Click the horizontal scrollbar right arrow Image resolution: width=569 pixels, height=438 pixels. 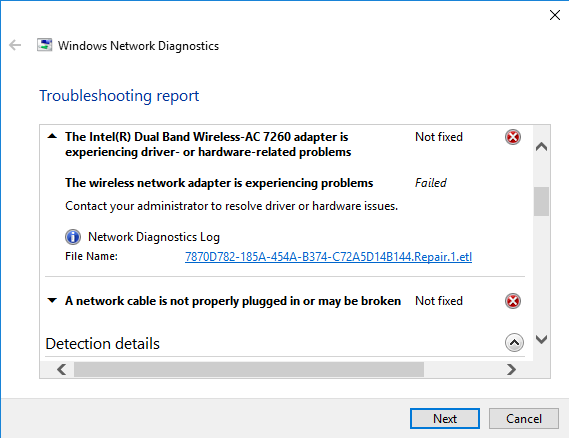(x=511, y=369)
